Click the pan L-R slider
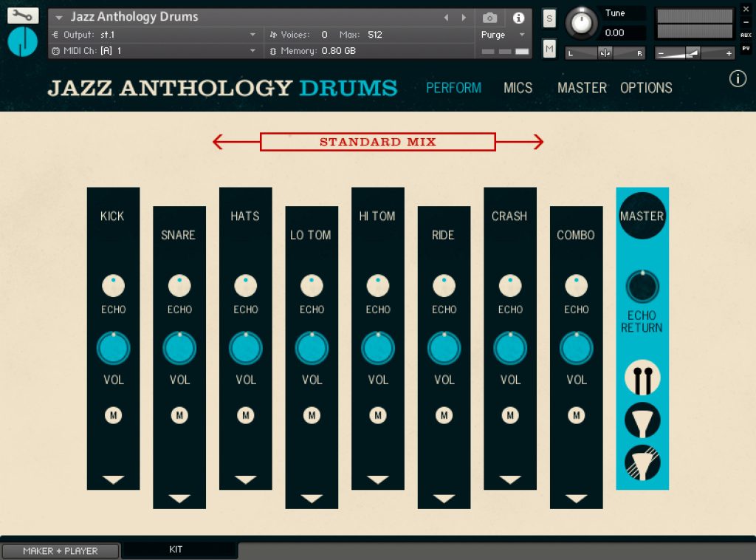This screenshot has height=560, width=756. pos(605,53)
